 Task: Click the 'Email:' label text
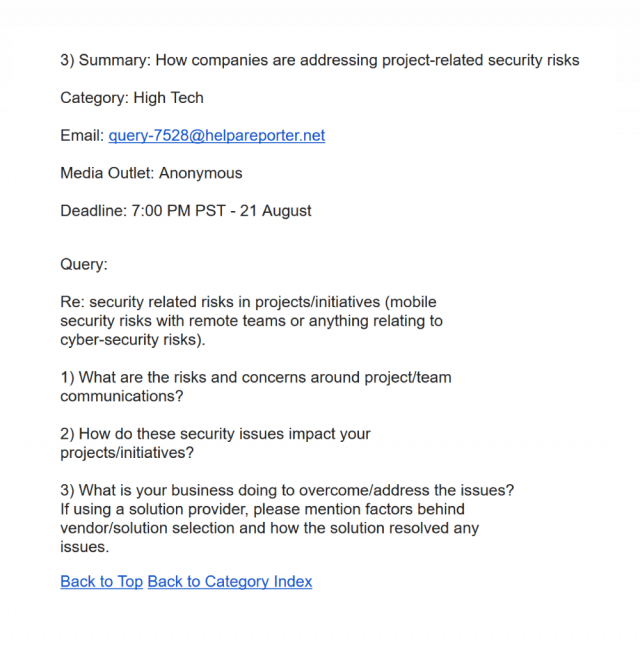[x=81, y=136]
